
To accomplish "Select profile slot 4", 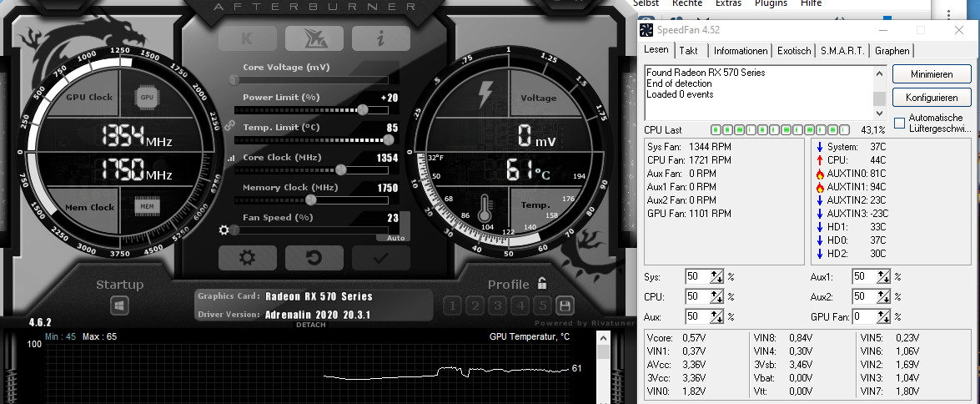I will click(x=520, y=306).
